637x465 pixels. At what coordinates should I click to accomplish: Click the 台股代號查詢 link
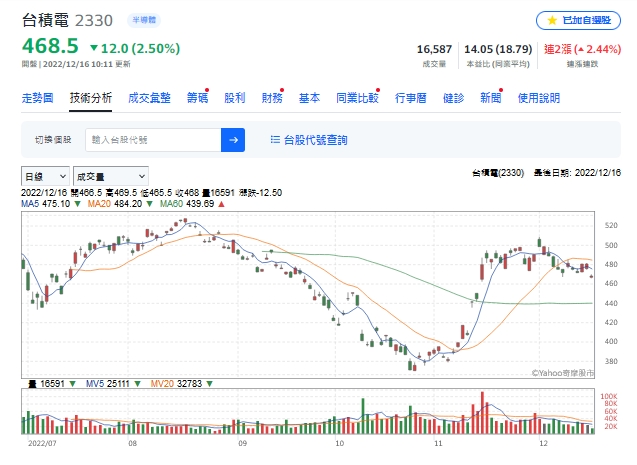tap(316, 140)
